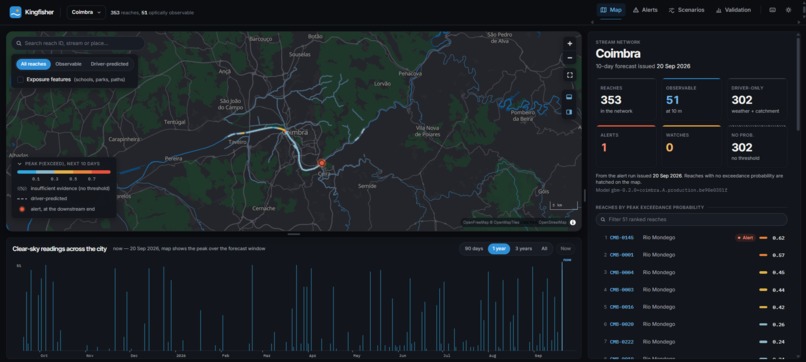This screenshot has width=806, height=362.
Task: Click the Reaches 353 stat card
Action: pyautogui.click(x=626, y=100)
